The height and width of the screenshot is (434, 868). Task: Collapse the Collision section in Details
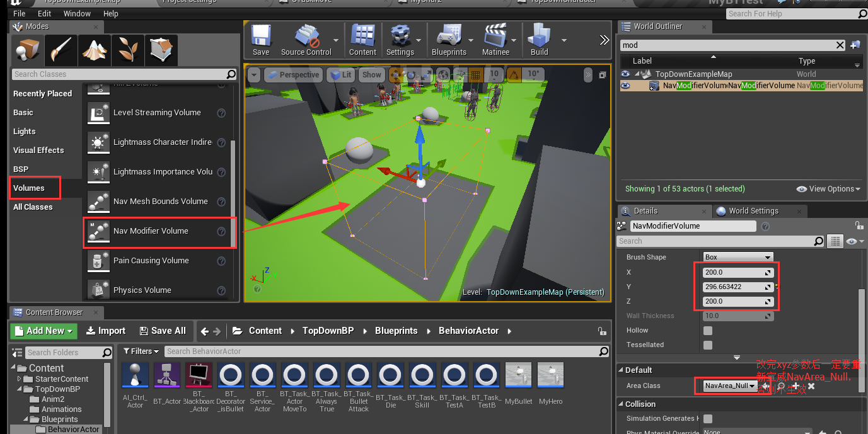(x=621, y=404)
